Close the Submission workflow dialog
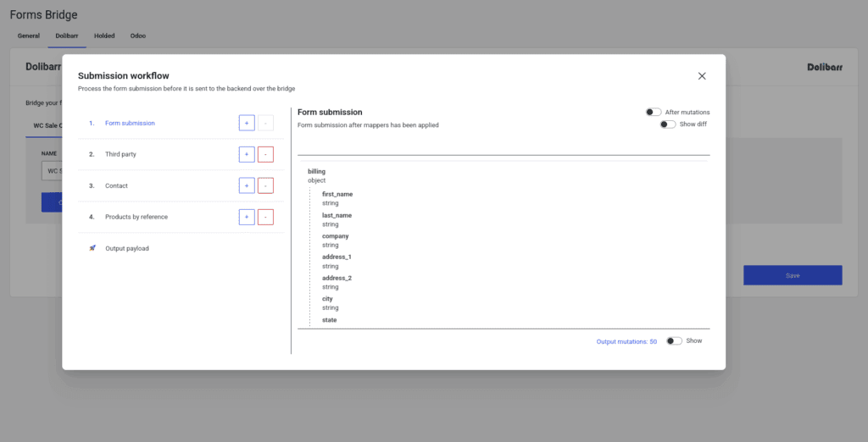This screenshot has width=868, height=442. 702,76
